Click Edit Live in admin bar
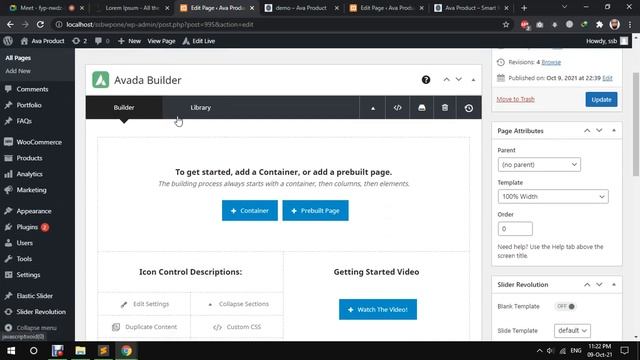The width and height of the screenshot is (640, 360). tap(199, 41)
